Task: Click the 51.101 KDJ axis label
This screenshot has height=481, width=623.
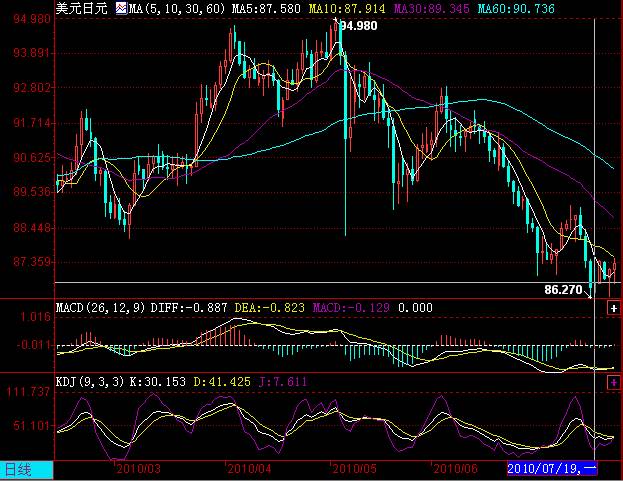Action: click(x=32, y=426)
